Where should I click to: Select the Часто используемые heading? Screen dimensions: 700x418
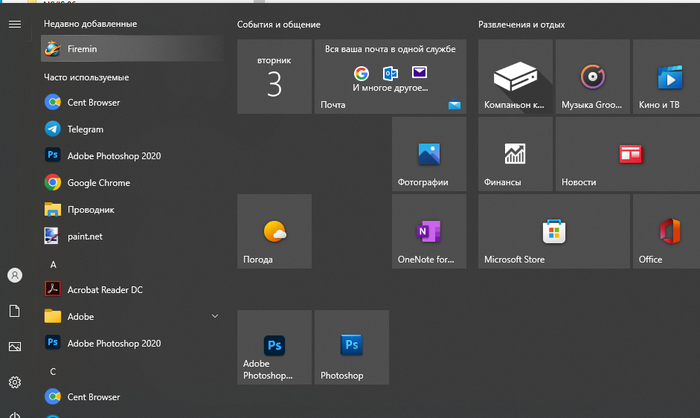(x=86, y=77)
